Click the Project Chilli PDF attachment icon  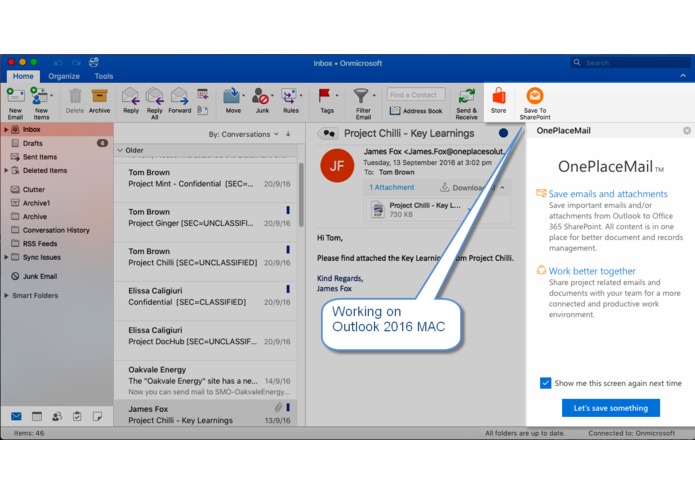378,210
